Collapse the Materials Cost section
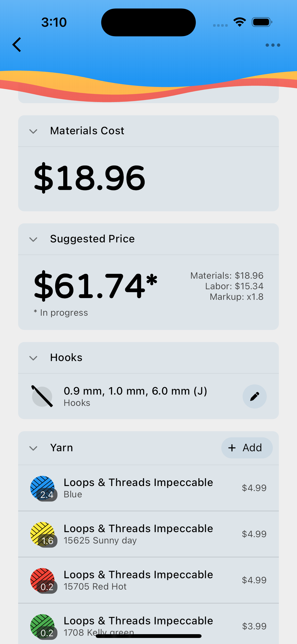This screenshot has height=644, width=297. [33, 131]
